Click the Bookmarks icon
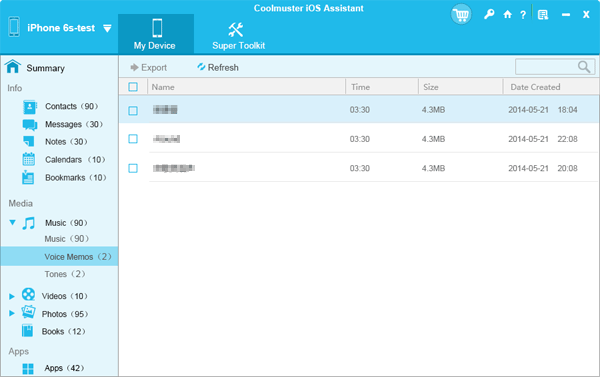The height and width of the screenshot is (377, 600). pyautogui.click(x=28, y=177)
